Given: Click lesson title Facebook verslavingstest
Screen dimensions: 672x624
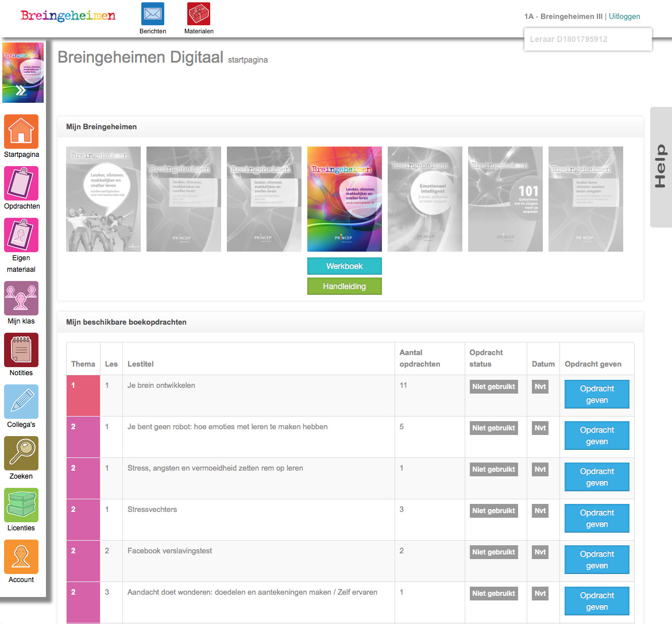Looking at the screenshot, I should point(169,550).
